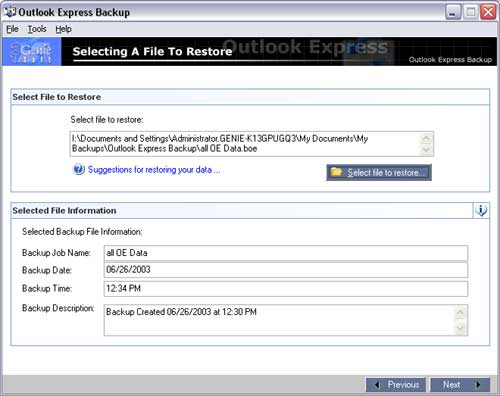Image resolution: width=500 pixels, height=396 pixels.
Task: Click Backup Description scroll down arrow
Action: [460, 328]
